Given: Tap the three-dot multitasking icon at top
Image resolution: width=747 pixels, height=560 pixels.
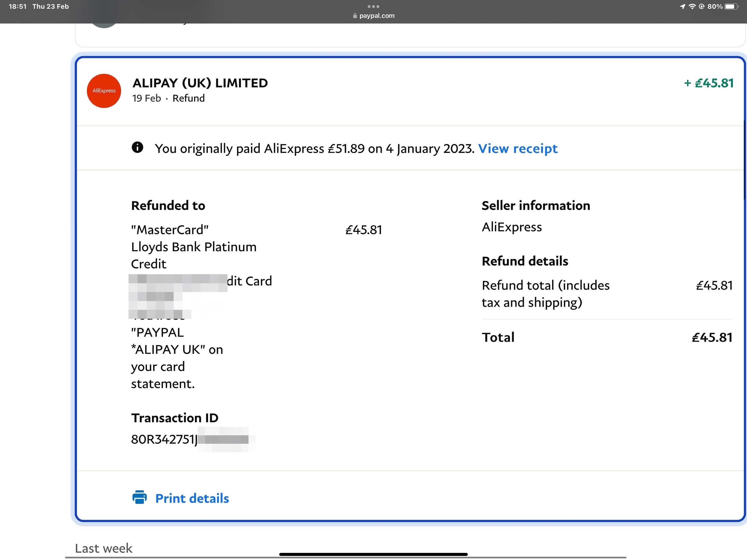Looking at the screenshot, I should pos(373,6).
